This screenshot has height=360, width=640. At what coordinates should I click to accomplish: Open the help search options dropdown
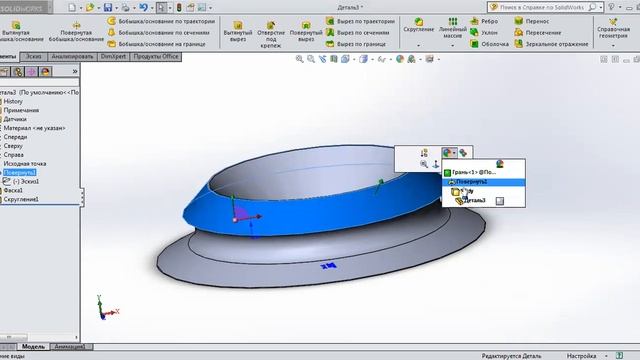[x=601, y=7]
